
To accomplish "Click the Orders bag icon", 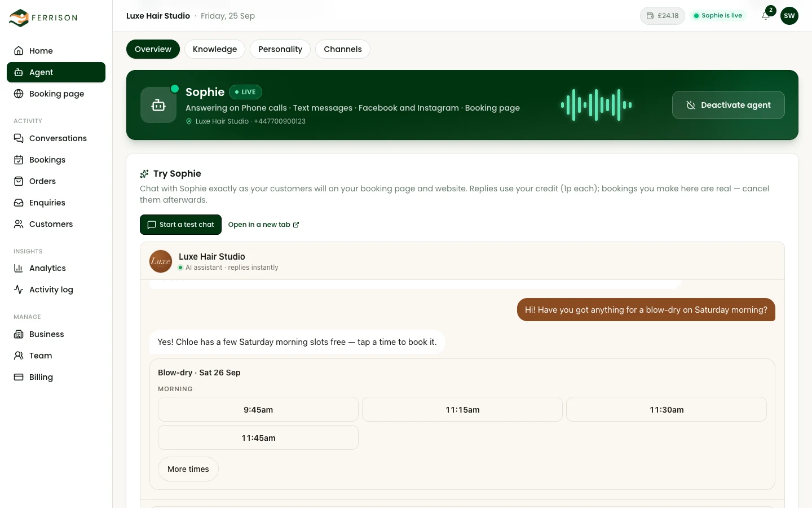I will click(x=19, y=181).
